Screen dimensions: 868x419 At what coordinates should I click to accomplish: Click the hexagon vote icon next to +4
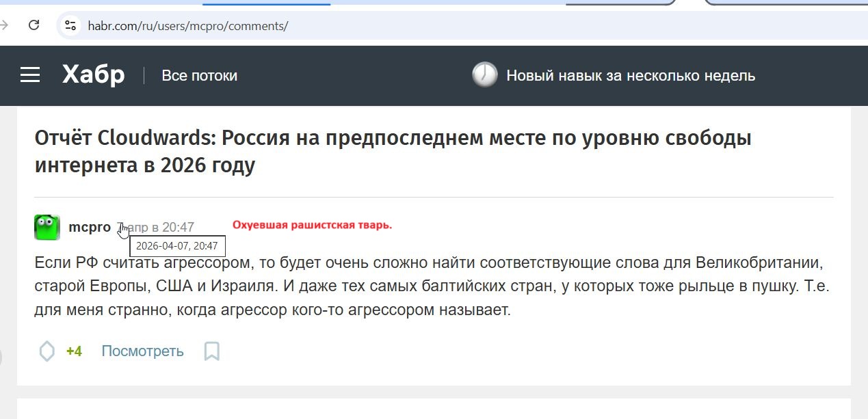[x=47, y=351]
